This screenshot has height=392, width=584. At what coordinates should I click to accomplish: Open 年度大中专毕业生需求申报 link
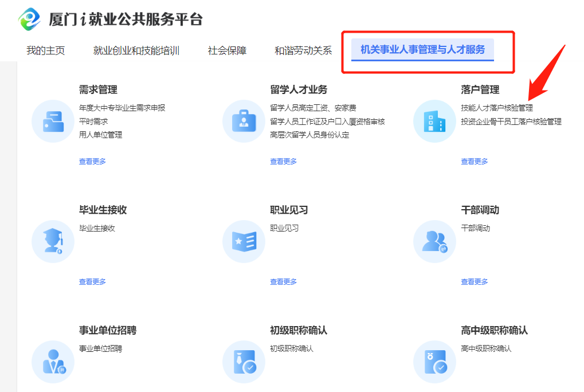pyautogui.click(x=122, y=108)
